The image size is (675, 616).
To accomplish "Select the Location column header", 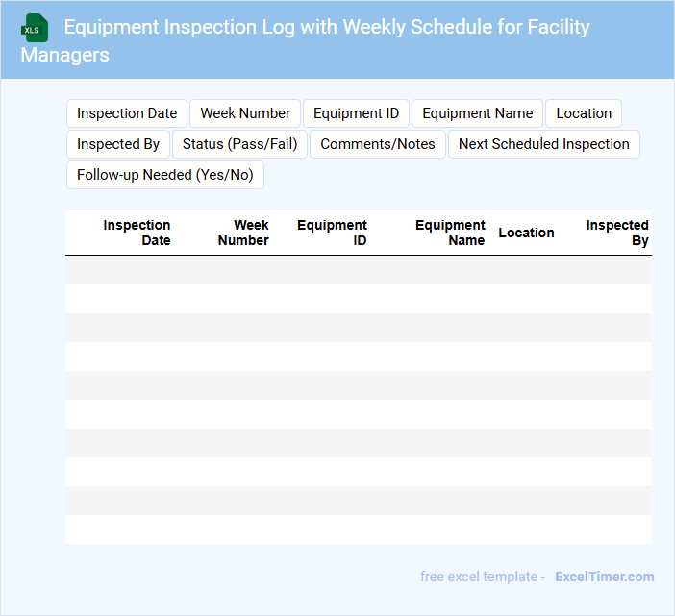I will point(526,233).
